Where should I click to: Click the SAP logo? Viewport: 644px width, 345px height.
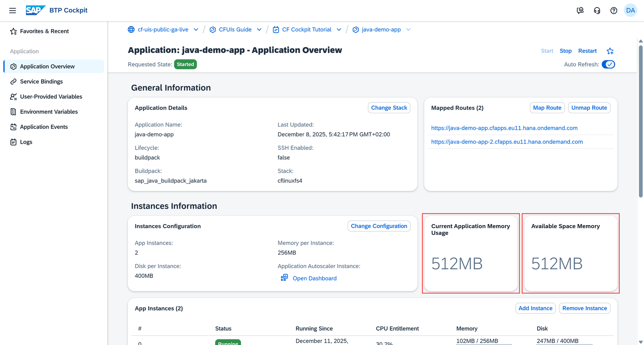tap(36, 10)
